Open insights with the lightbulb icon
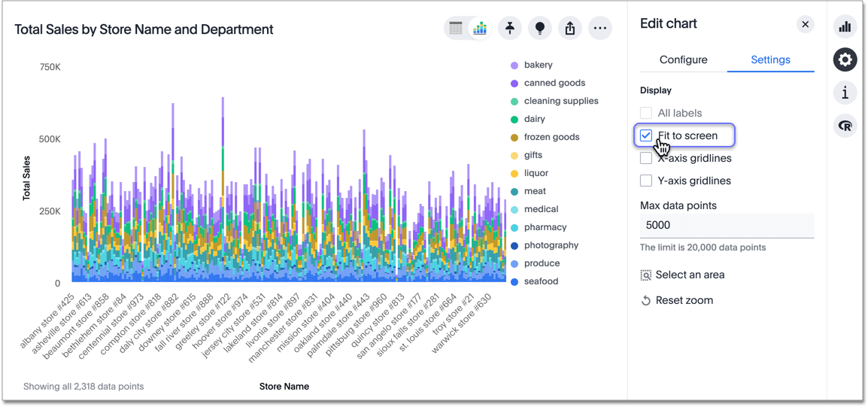 [540, 29]
